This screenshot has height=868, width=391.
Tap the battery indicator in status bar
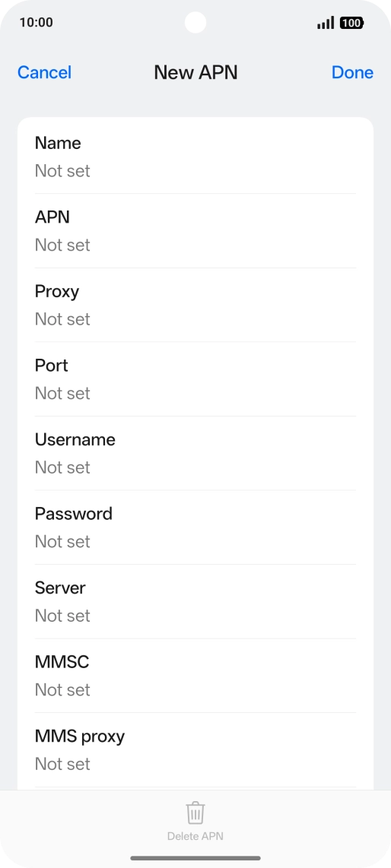point(351,23)
